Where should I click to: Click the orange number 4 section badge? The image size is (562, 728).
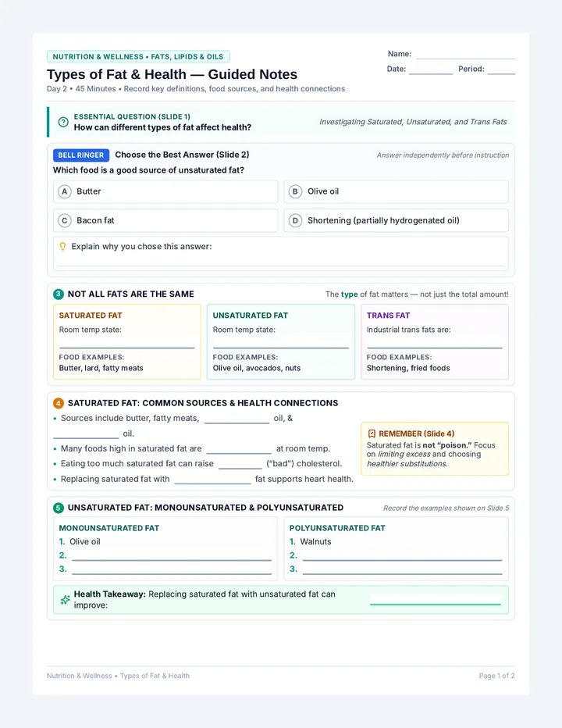(59, 403)
